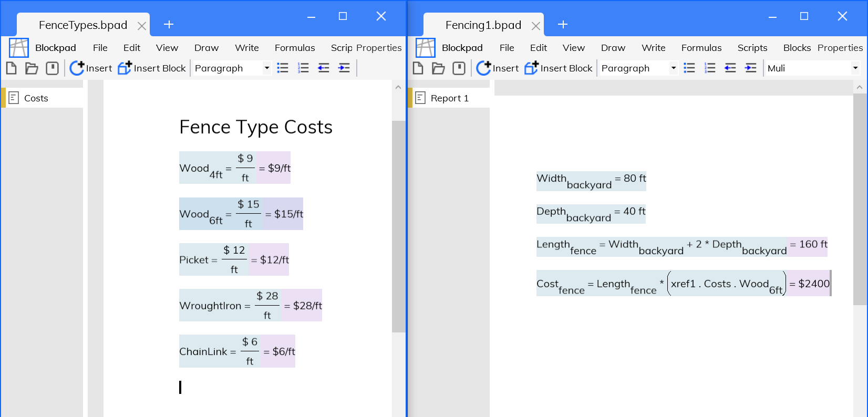Decrease indent in Fencing1 window
Viewport: 868px width, 417px height.
click(730, 68)
